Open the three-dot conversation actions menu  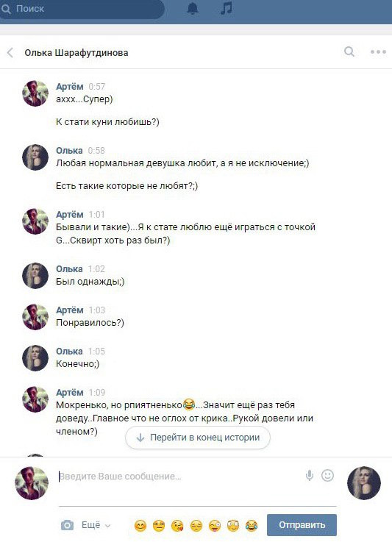[378, 52]
